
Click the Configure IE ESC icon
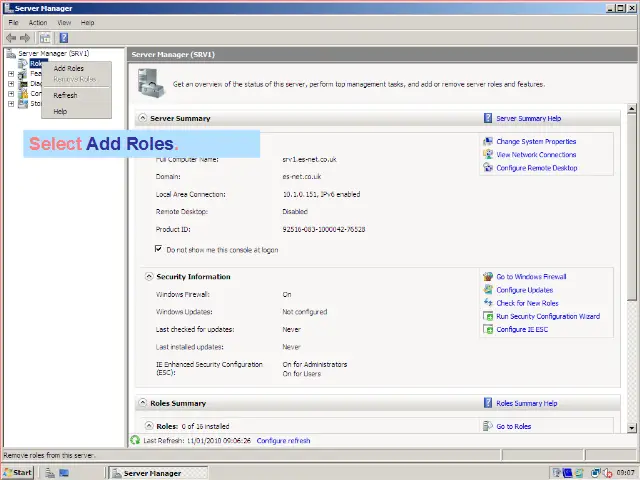click(488, 329)
